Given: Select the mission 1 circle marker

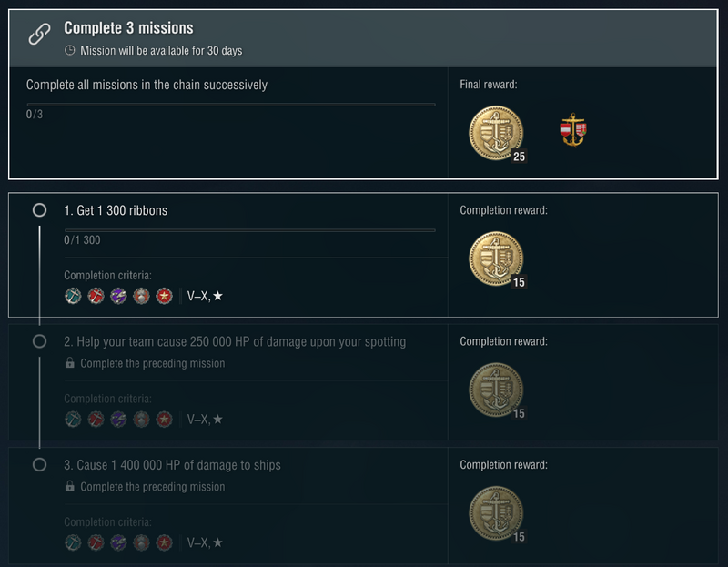Looking at the screenshot, I should pos(39,210).
